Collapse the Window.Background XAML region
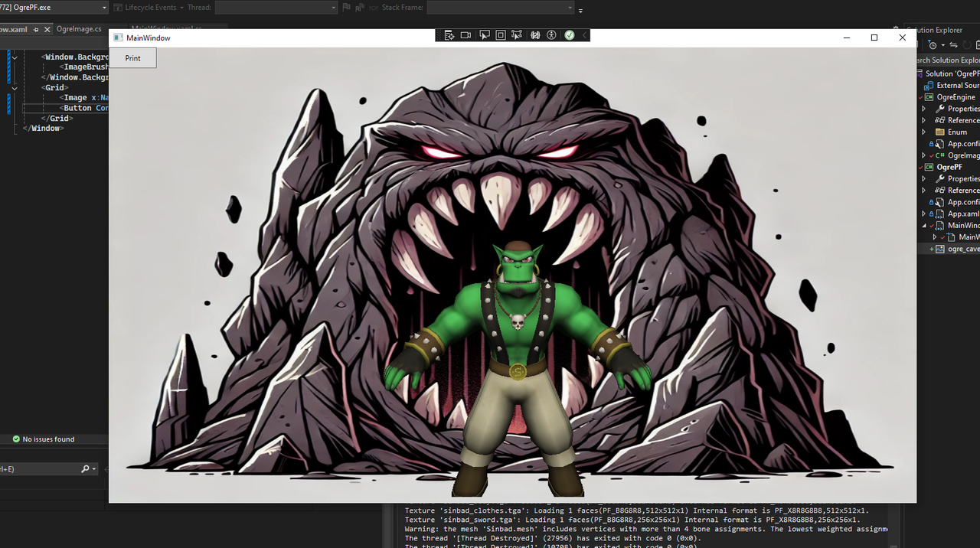Screen dimensions: 980x548 pos(15,57)
